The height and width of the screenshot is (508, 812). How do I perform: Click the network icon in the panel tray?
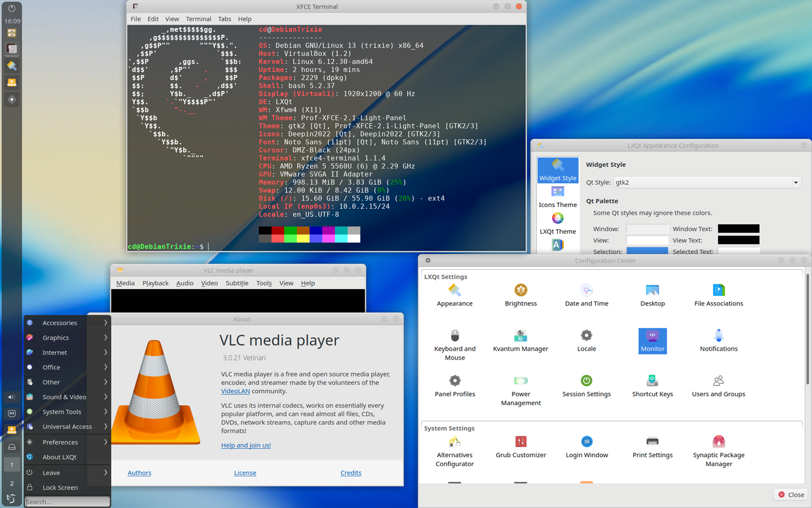pos(11,413)
